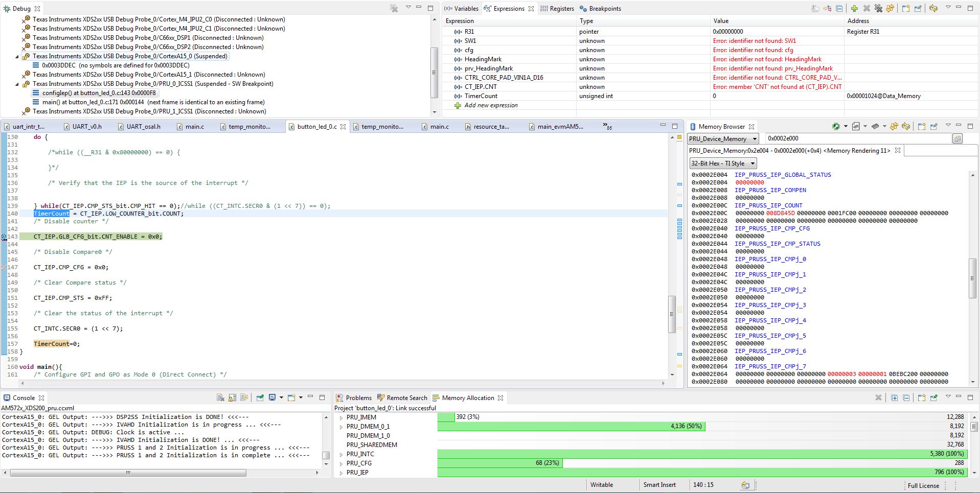980x493 pixels.
Task: Expand the PRU_CFG memory region
Action: 341,463
